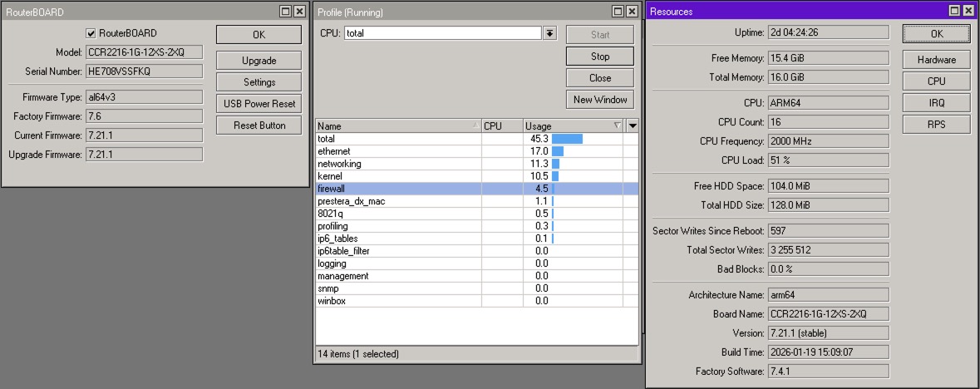Screen dimensions: 980x389
Task: Click the USB Power Reset button
Action: [x=259, y=104]
